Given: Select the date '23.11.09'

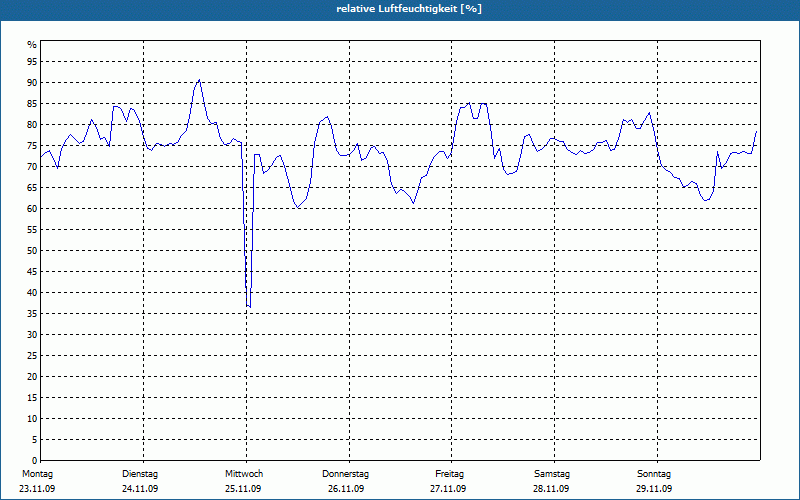Looking at the screenshot, I should click(37, 489).
